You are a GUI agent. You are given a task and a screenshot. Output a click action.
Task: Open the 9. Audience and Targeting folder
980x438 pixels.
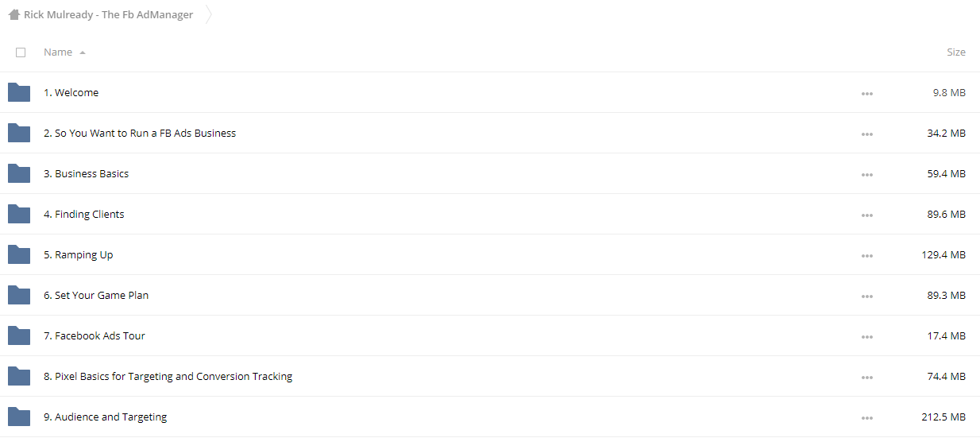pos(105,417)
